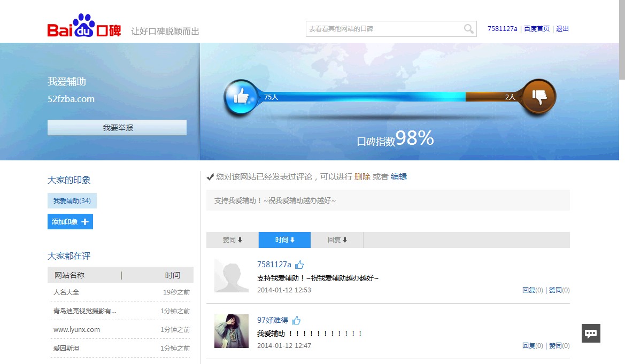Open 97好难得 user profile link

click(x=273, y=320)
